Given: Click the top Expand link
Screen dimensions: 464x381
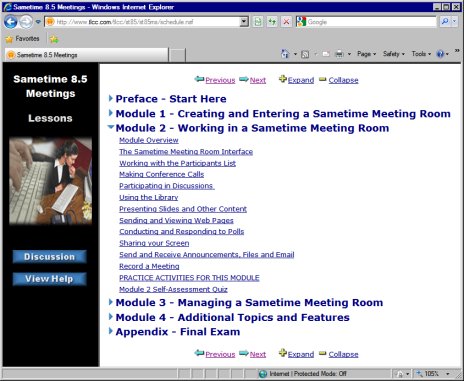Looking at the screenshot, I should [301, 80].
